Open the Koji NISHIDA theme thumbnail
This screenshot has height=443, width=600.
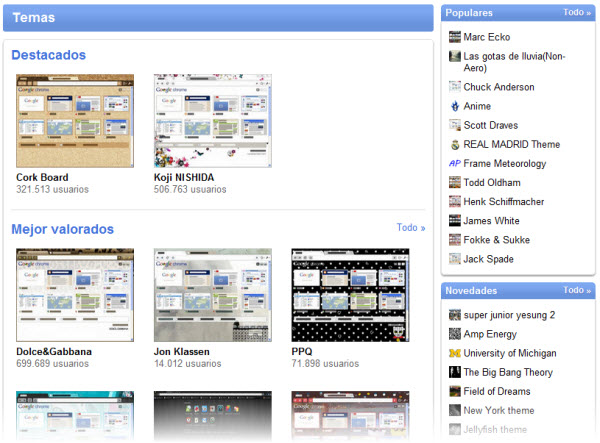tap(213, 121)
